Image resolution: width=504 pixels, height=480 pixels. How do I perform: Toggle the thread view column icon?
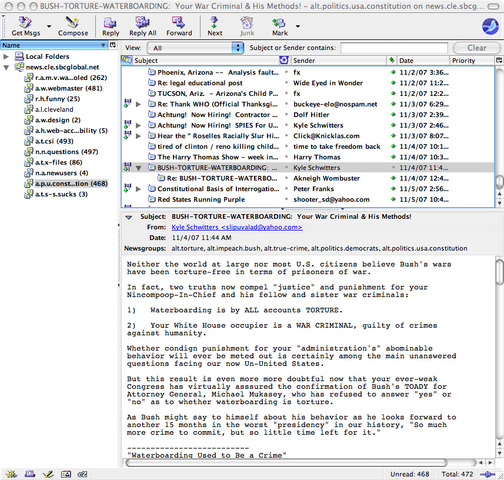click(126, 60)
